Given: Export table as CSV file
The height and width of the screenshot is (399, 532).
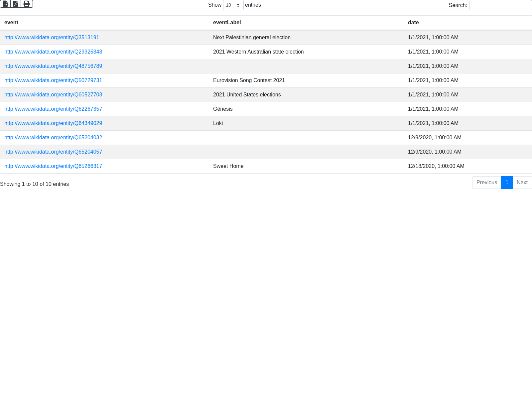Looking at the screenshot, I should [5, 4].
